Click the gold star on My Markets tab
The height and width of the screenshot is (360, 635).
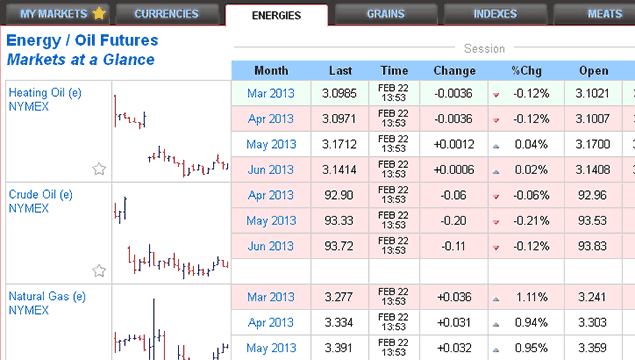click(x=99, y=13)
